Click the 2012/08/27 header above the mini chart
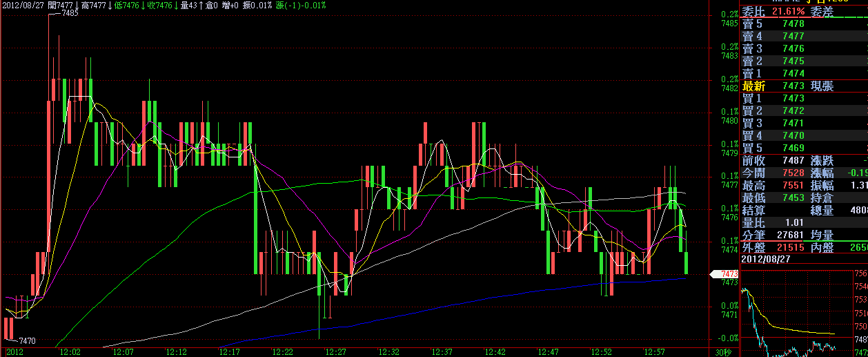 click(765, 259)
